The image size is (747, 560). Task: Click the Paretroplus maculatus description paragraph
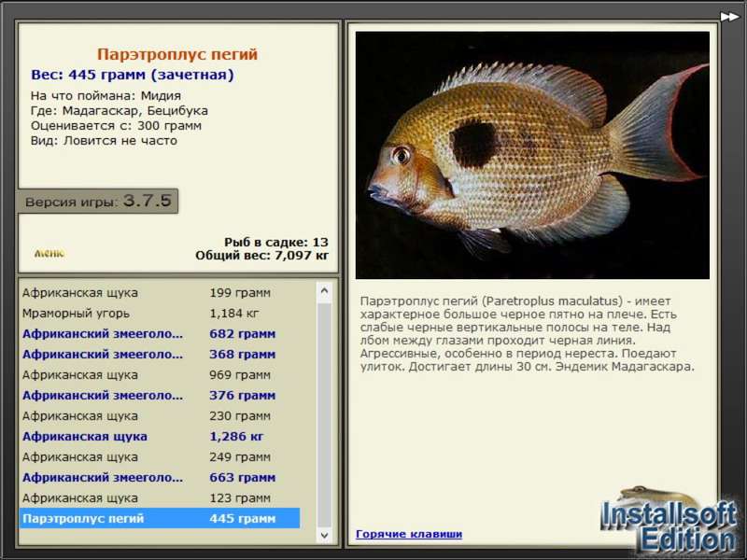527,334
